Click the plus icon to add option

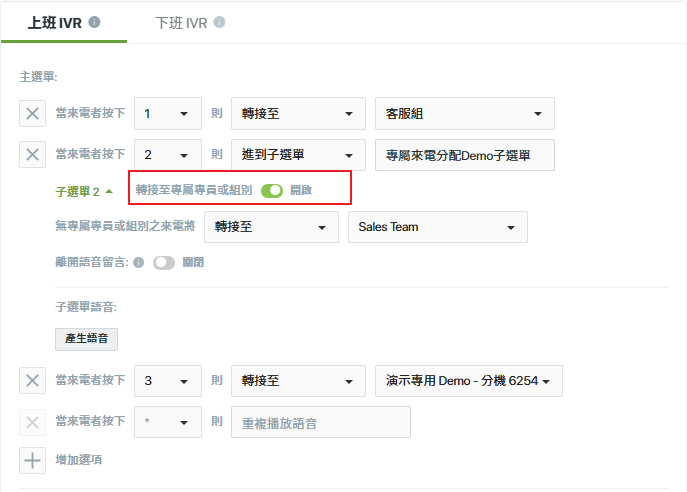tap(32, 460)
